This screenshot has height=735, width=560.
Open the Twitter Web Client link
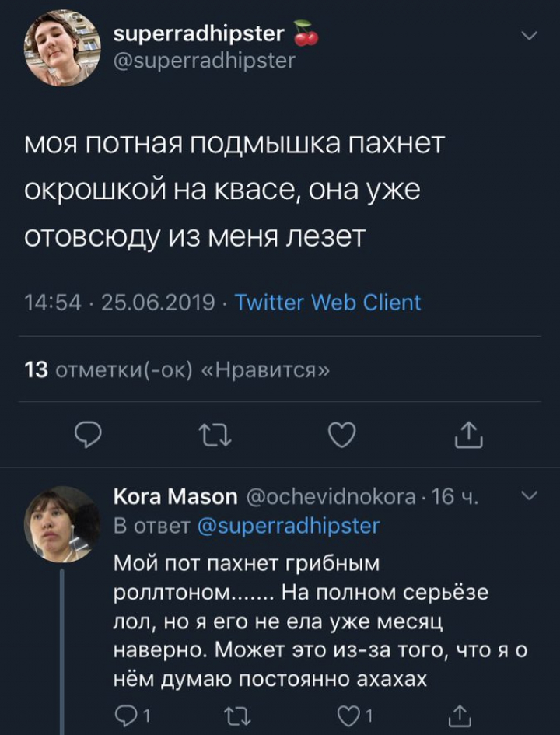pyautogui.click(x=327, y=302)
